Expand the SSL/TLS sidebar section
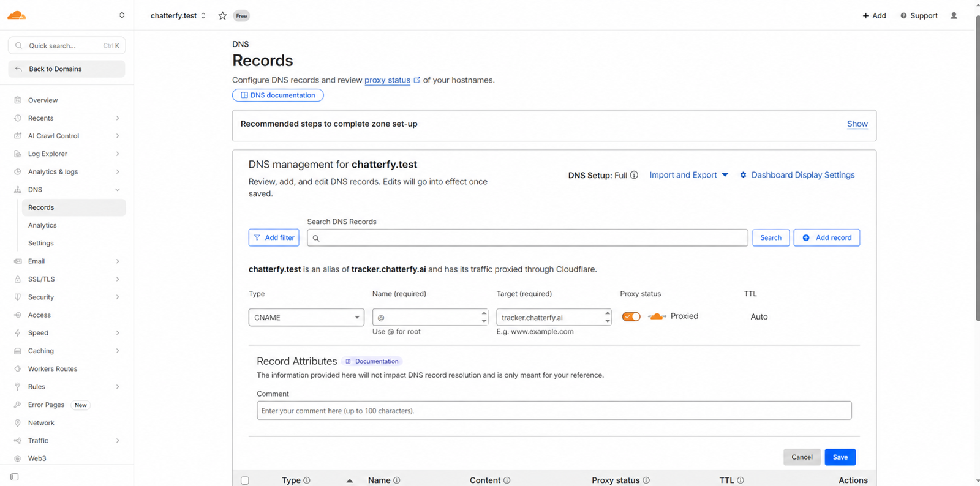This screenshot has width=980, height=486. coord(118,279)
